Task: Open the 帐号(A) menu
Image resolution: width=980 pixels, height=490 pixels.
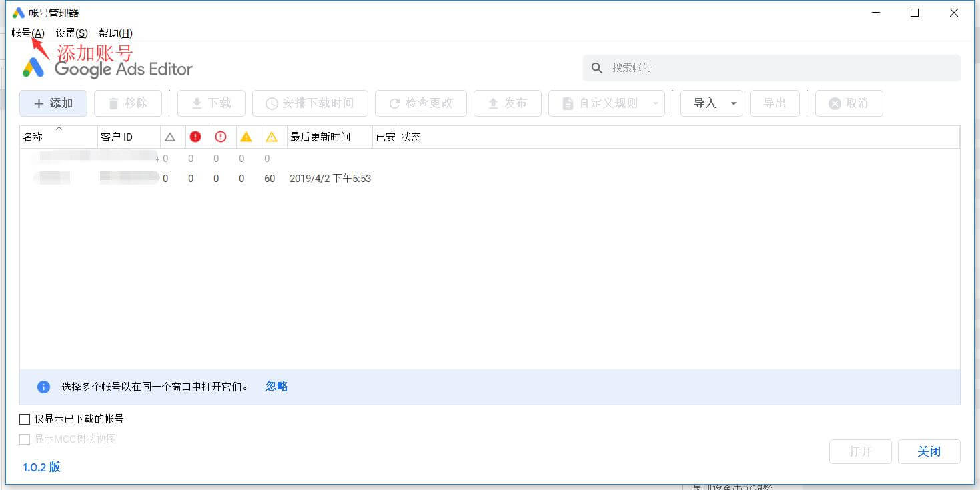Action: tap(28, 33)
